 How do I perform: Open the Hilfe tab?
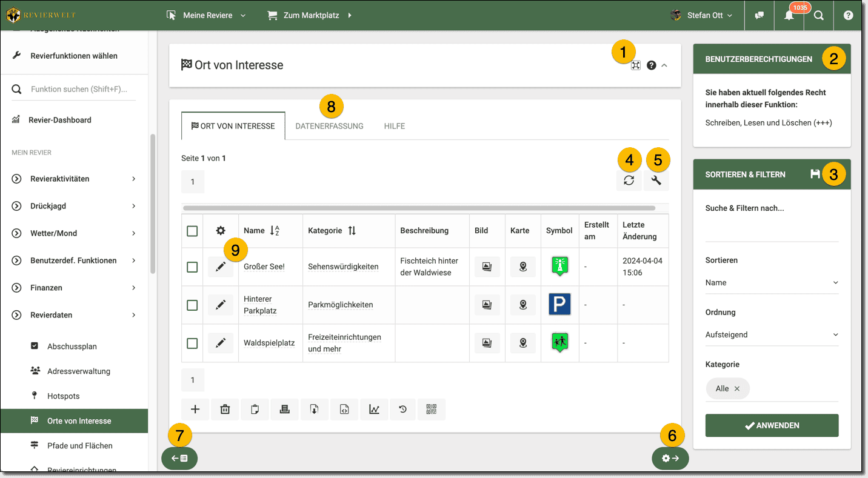[x=394, y=126]
